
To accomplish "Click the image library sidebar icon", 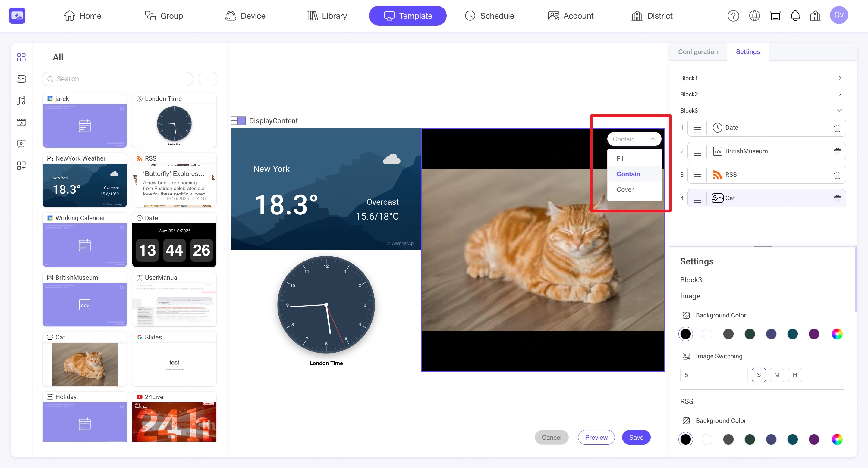I will (x=21, y=79).
